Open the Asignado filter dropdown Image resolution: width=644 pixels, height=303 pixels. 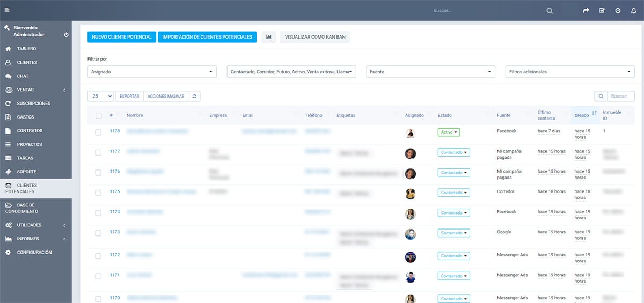152,72
